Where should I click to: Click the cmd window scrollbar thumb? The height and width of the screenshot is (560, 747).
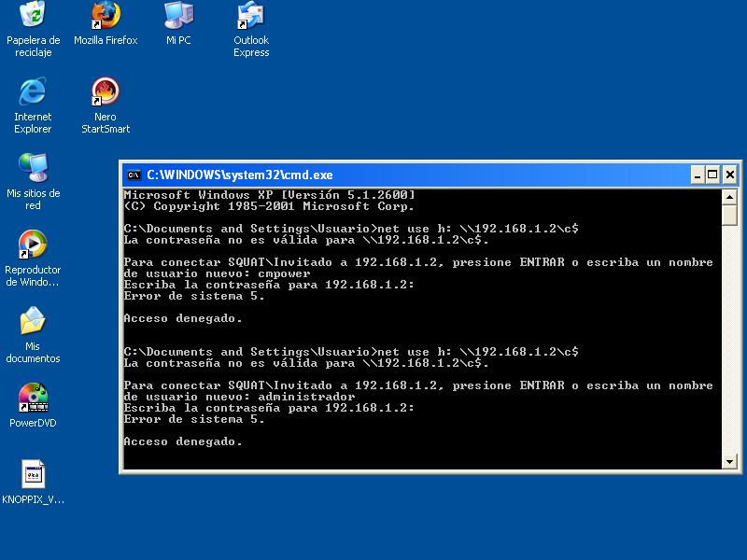(729, 215)
